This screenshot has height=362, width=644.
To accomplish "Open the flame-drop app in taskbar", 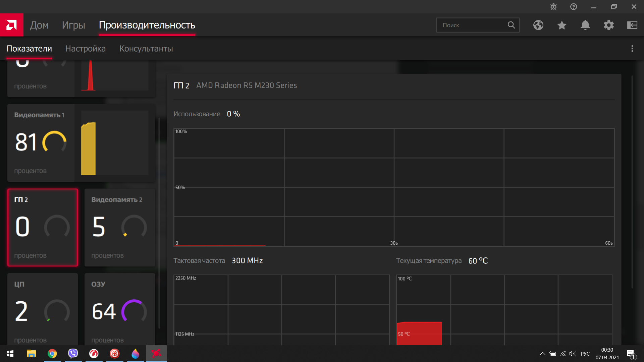I will (x=136, y=354).
